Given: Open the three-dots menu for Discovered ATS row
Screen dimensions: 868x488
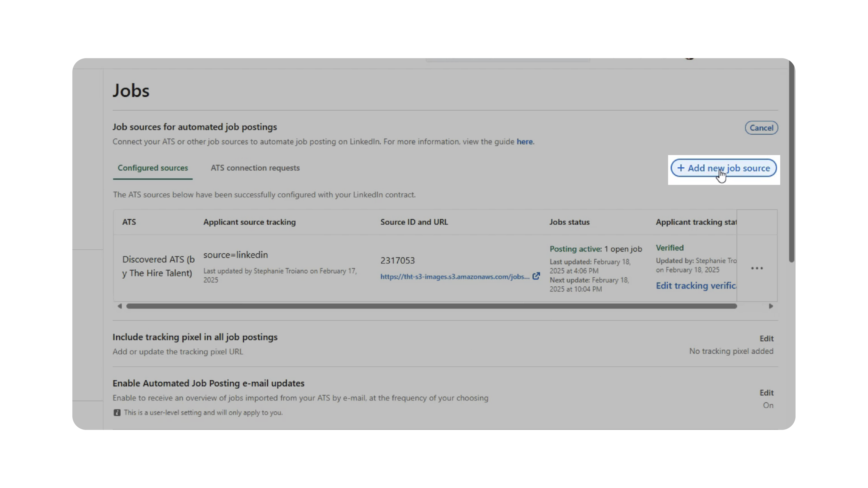Looking at the screenshot, I should [x=757, y=268].
